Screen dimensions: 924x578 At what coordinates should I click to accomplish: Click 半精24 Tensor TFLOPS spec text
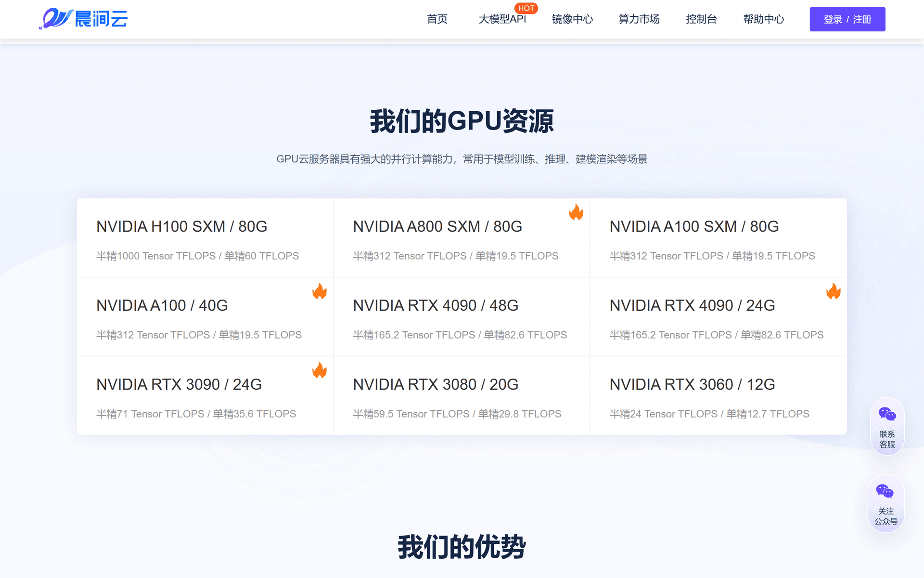click(x=710, y=414)
